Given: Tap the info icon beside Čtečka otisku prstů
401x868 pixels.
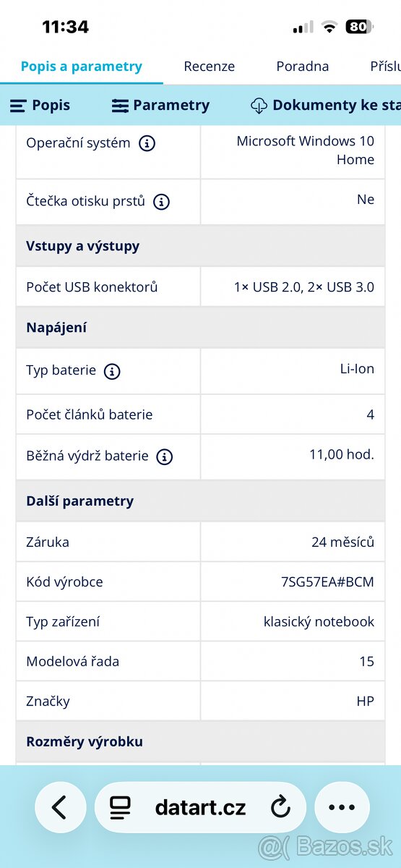Looking at the screenshot, I should click(x=162, y=202).
